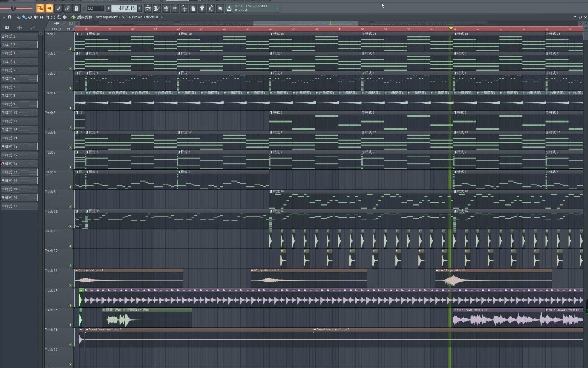The height and width of the screenshot is (368, 588).
Task: Mute Track 16 using its green LED
Action: click(71, 345)
